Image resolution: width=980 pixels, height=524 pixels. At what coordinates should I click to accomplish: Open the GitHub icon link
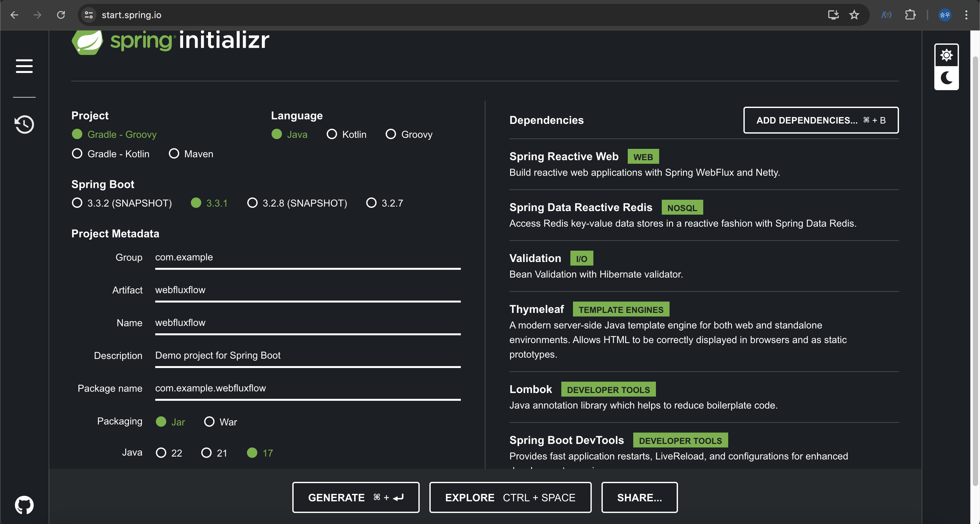click(24, 505)
